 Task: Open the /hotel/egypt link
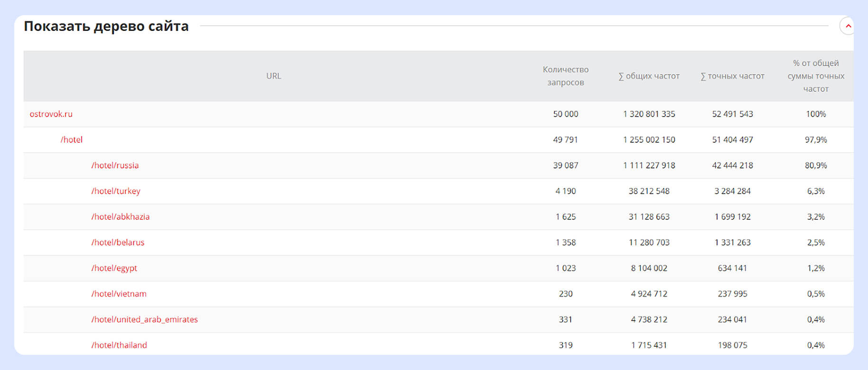coord(114,268)
